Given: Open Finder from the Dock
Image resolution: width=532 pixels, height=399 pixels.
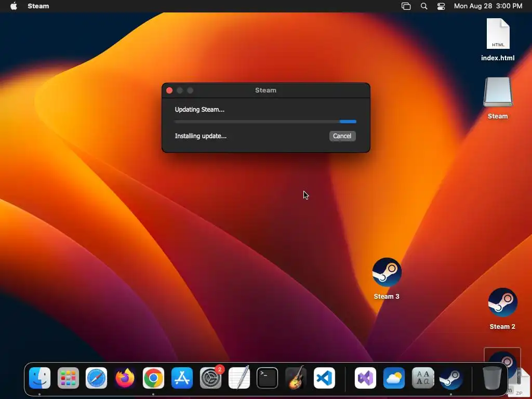Looking at the screenshot, I should pyautogui.click(x=39, y=378).
